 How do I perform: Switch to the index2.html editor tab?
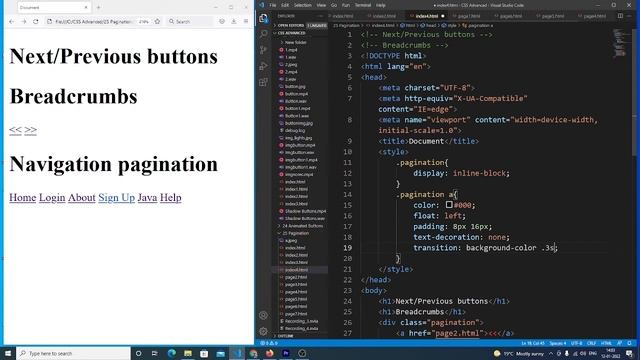click(x=384, y=16)
